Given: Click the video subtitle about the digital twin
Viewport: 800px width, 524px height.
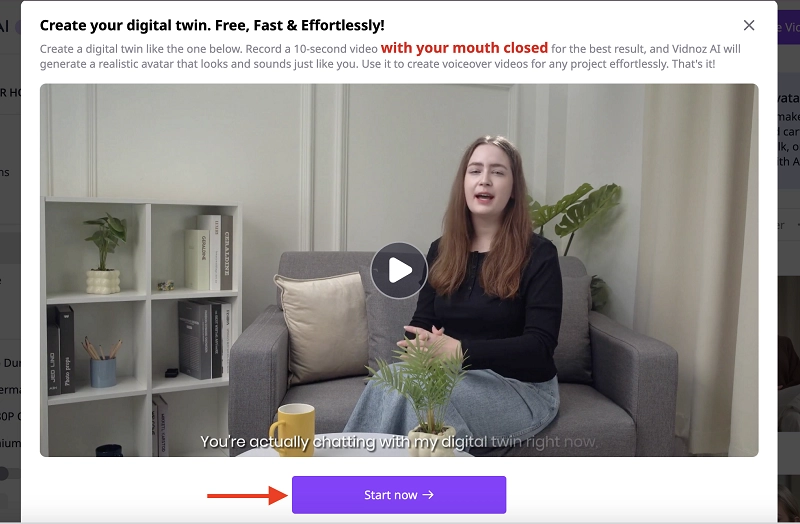Looking at the screenshot, I should pos(398,441).
